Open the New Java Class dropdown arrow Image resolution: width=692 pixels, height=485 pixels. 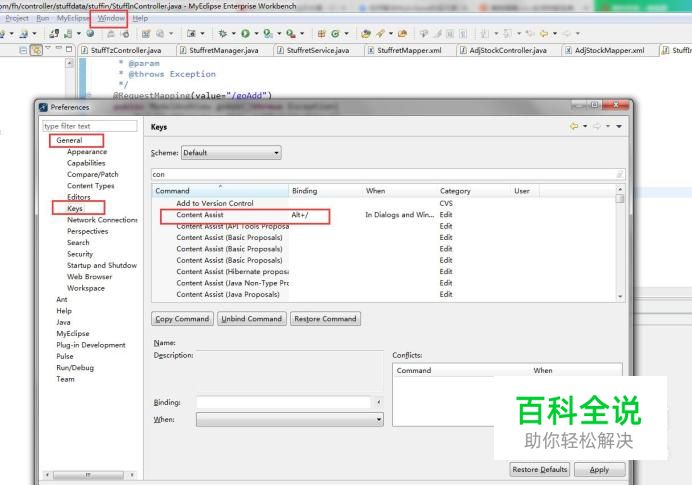tap(346, 34)
